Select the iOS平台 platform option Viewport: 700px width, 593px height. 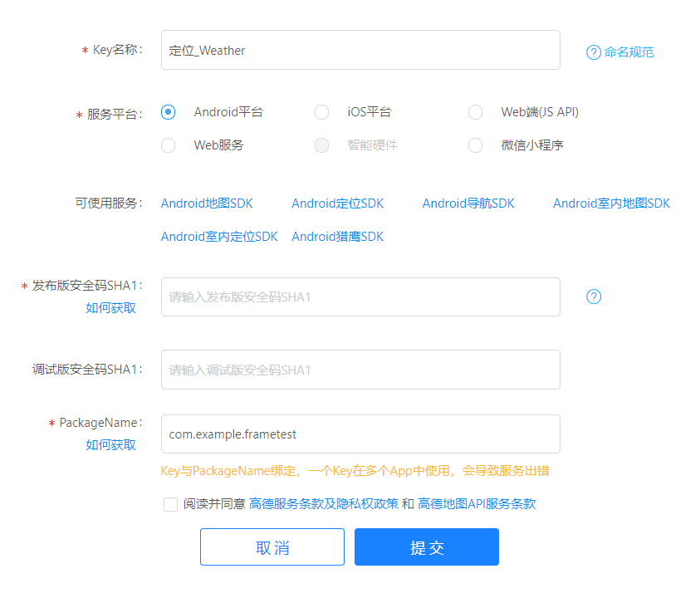pos(322,111)
